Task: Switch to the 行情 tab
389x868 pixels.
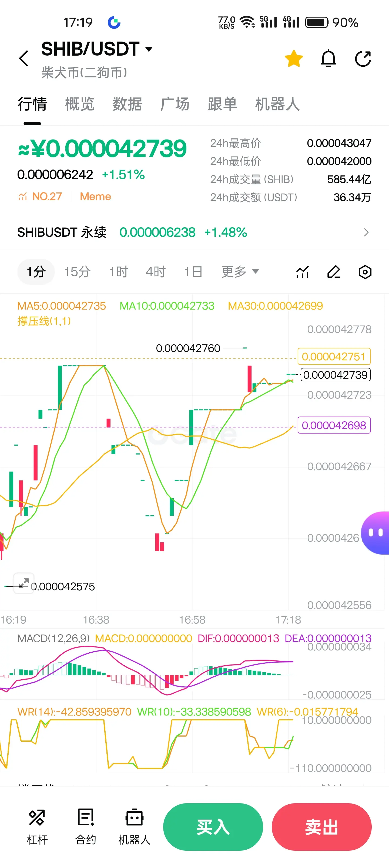Action: coord(32,104)
